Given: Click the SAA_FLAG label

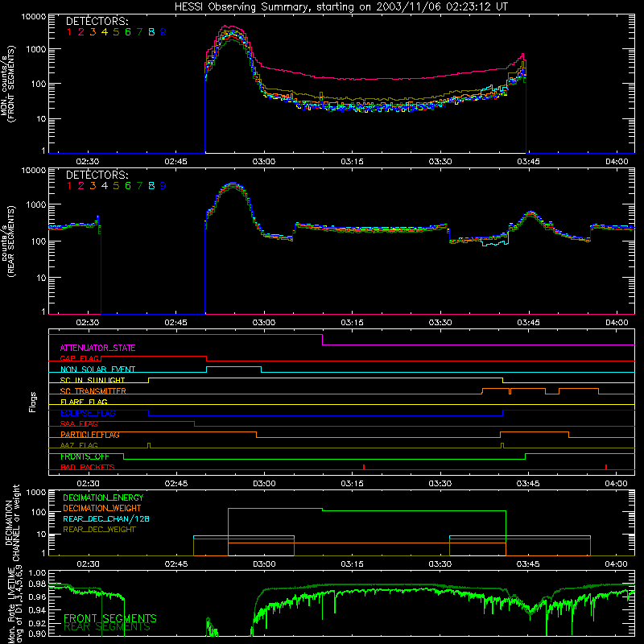Looking at the screenshot, I should point(79,423).
